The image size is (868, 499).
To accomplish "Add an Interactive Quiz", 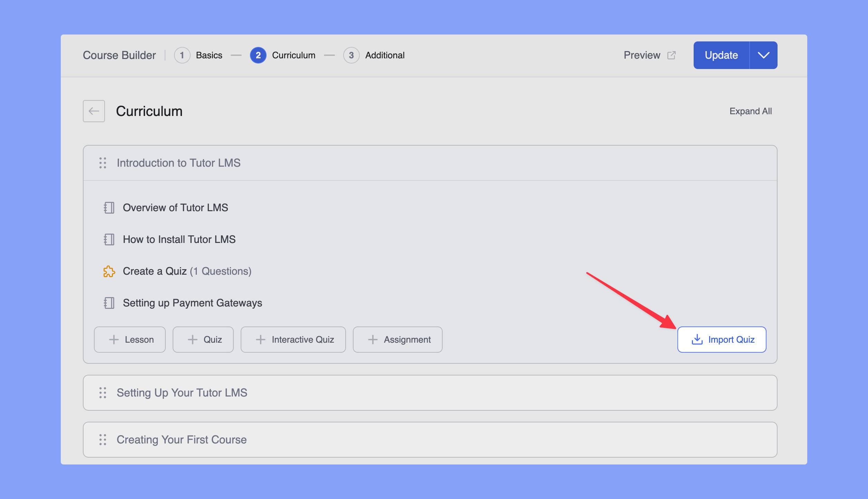I will pos(293,340).
